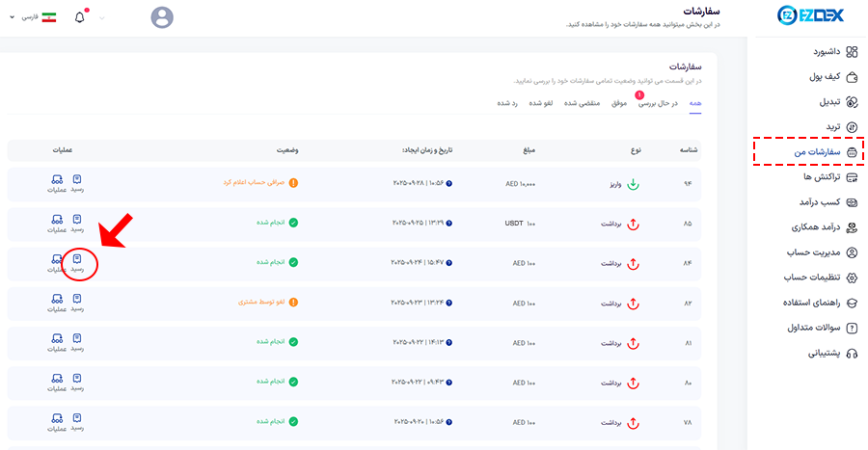Image resolution: width=868 pixels, height=450 pixels.
Task: Open receipt (رسید) for order 84
Action: (x=77, y=262)
